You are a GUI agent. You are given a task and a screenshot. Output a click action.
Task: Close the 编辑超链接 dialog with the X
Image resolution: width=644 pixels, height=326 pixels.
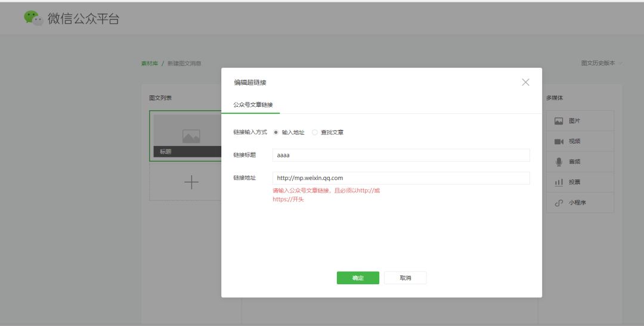[x=525, y=82]
